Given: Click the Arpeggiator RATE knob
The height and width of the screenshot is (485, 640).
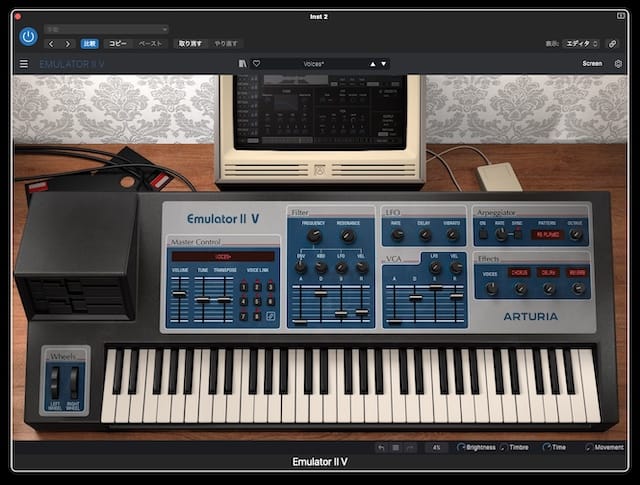Looking at the screenshot, I should (x=501, y=234).
